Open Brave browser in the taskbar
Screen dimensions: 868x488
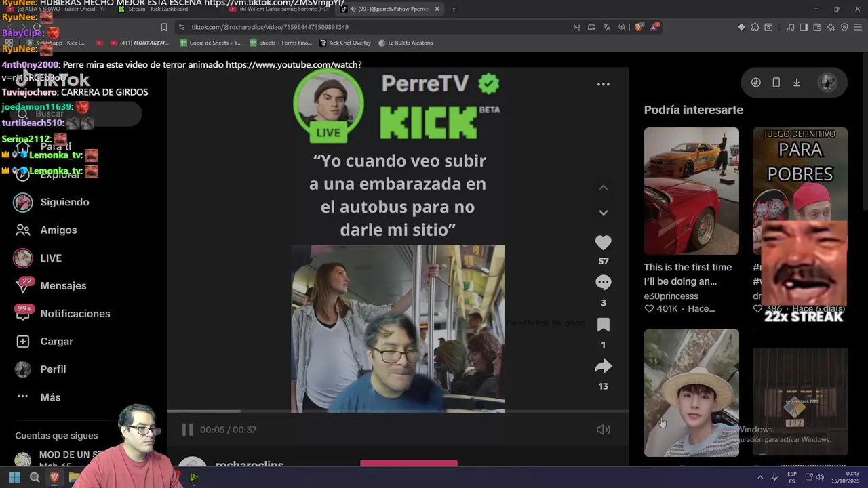point(54,477)
